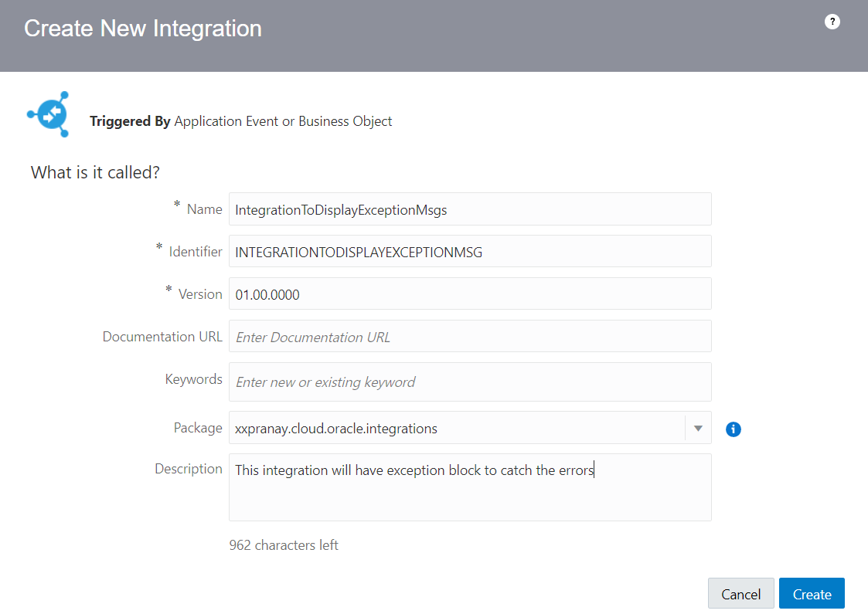Focus the Version input field
The image size is (868, 614).
(x=470, y=293)
